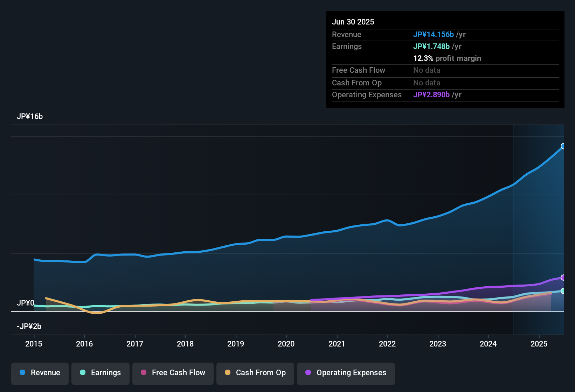The width and height of the screenshot is (575, 392).
Task: Click the JP¥14.156b revenue value in tooltip
Action: click(x=434, y=34)
